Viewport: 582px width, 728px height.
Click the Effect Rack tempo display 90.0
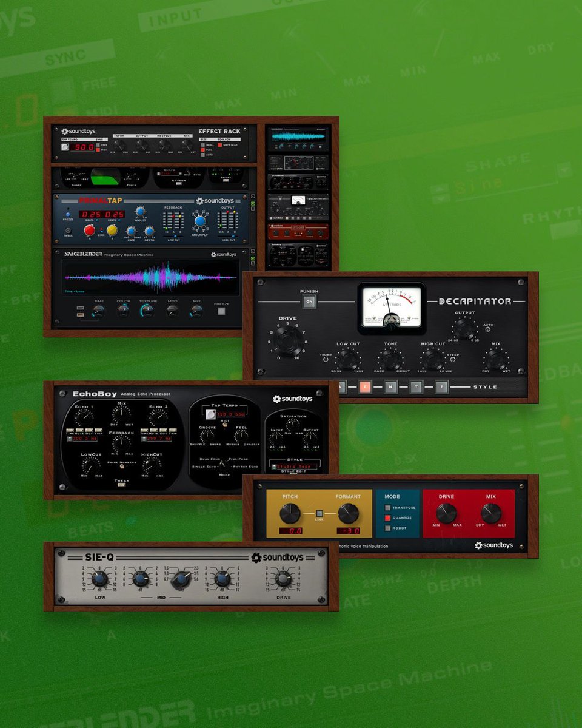[83, 147]
